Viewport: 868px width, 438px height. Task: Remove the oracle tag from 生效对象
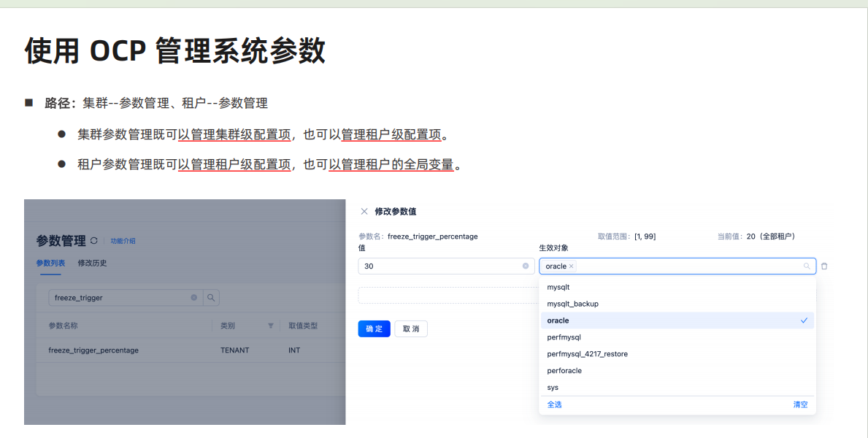pyautogui.click(x=571, y=266)
